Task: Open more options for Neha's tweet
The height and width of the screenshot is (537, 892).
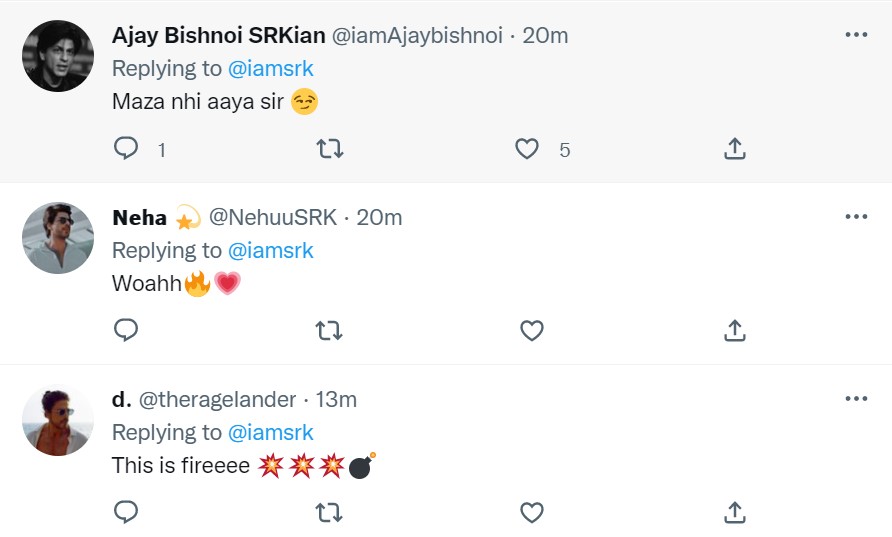Action: point(856,217)
